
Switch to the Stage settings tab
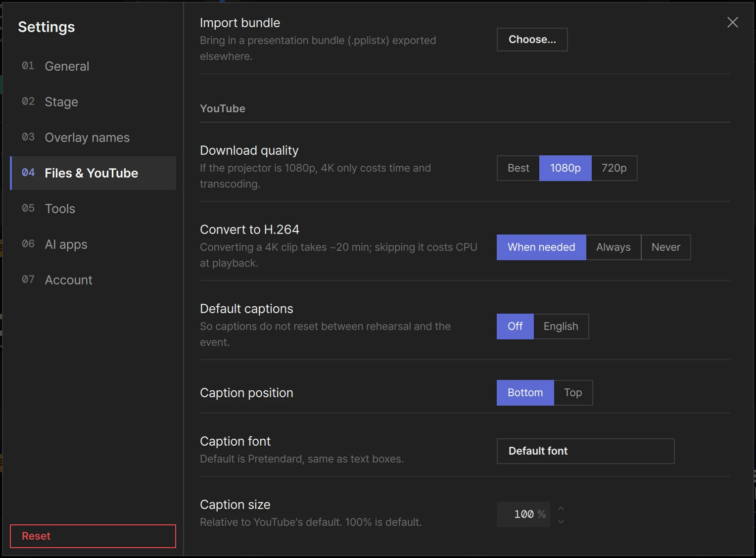coord(93,102)
